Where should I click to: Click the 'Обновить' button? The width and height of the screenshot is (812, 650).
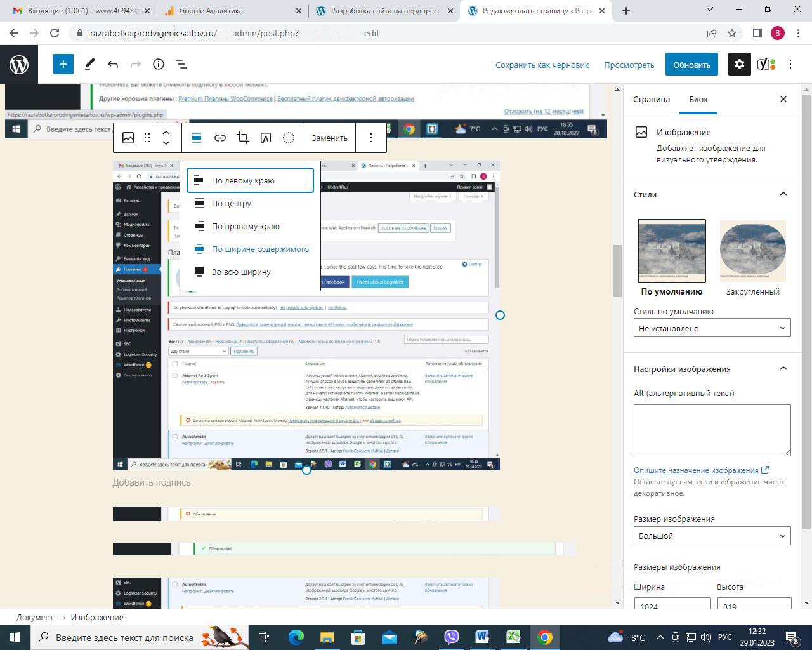691,65
